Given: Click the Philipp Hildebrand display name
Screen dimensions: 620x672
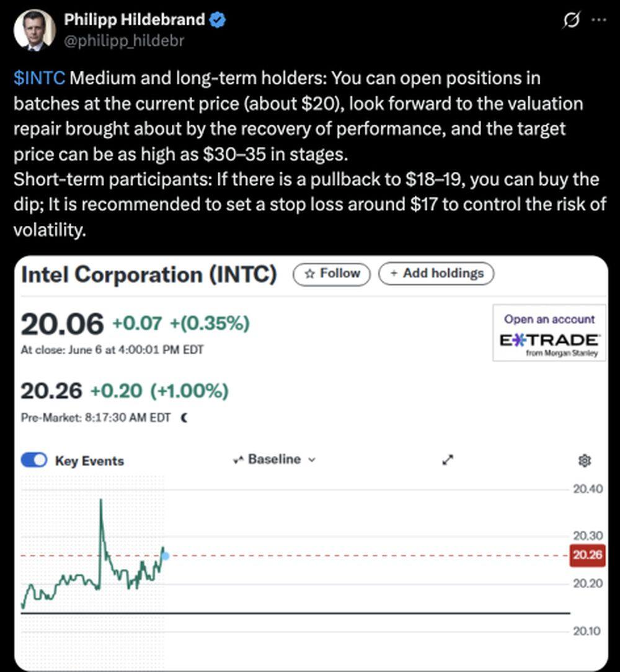Looking at the screenshot, I should [134, 20].
